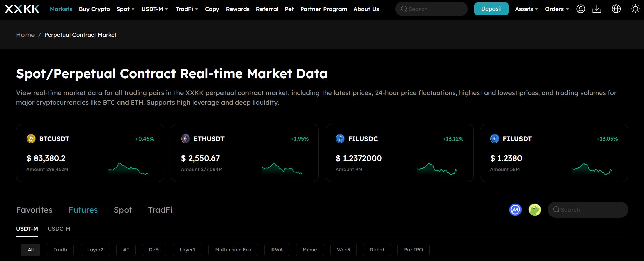Filter by the Layer2 category chip
Screen dimensions: 644x261
coord(95,250)
